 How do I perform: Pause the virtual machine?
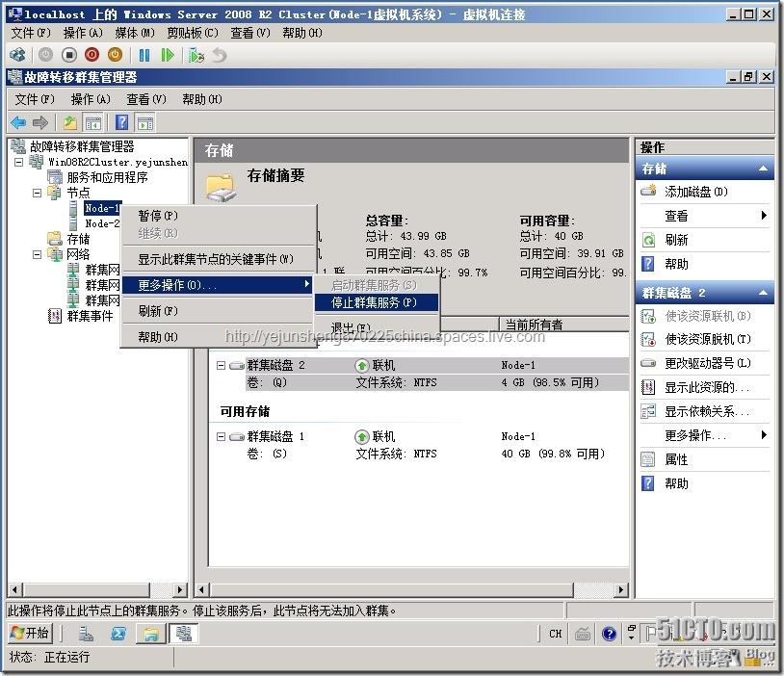pos(144,55)
